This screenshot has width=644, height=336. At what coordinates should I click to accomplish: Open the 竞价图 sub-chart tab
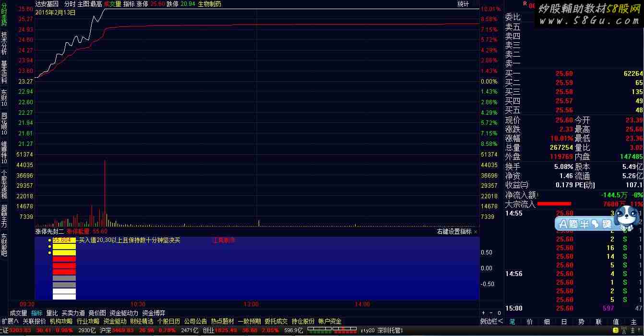97,313
